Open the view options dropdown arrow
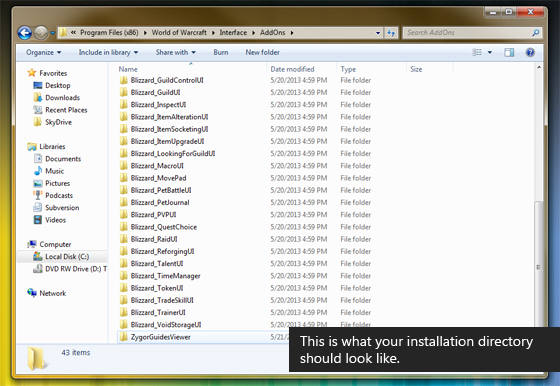Viewport: 560px width, 386px height. [x=490, y=52]
